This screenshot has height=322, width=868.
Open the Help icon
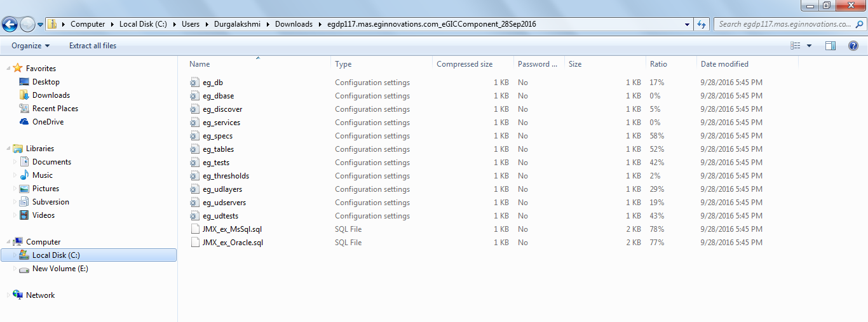(x=853, y=46)
